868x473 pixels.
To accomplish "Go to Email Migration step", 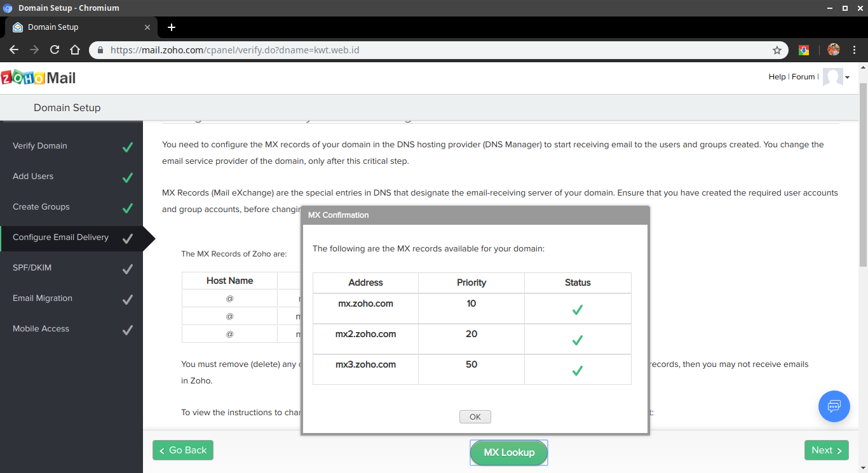I will point(43,298).
